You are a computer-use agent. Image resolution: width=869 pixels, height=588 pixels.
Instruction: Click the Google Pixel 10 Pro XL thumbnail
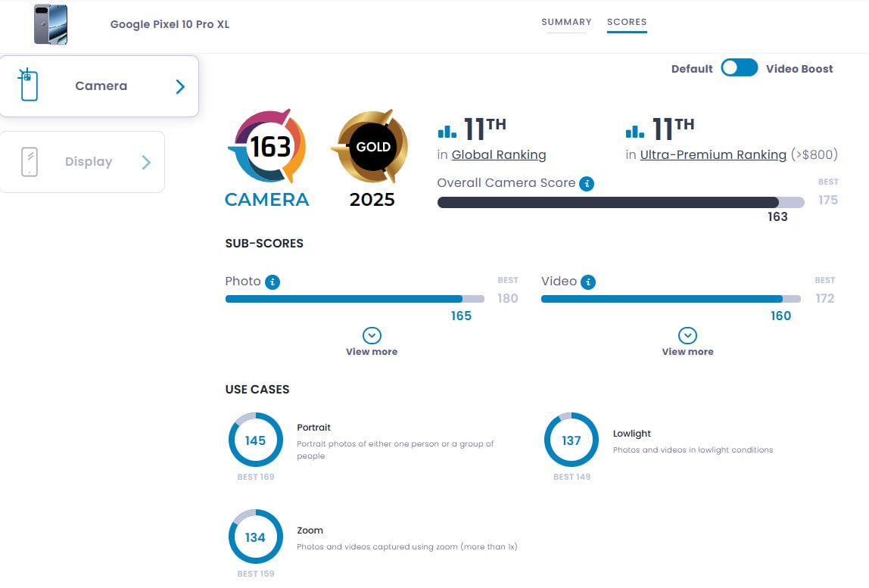coord(51,24)
